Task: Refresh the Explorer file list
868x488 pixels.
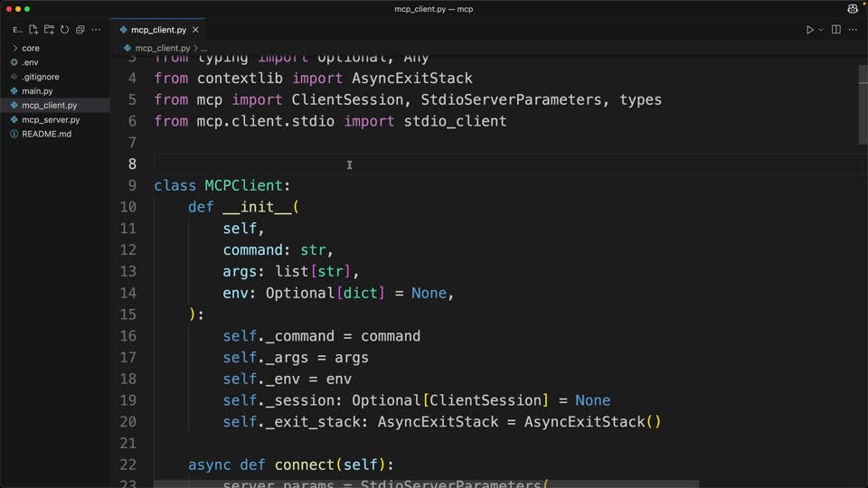Action: click(x=64, y=29)
